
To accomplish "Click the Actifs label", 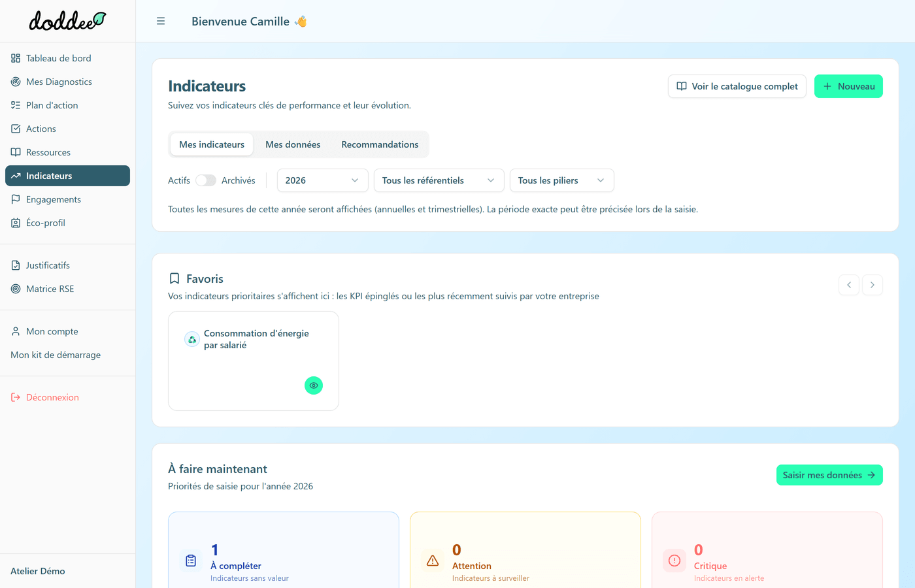I will 179,180.
